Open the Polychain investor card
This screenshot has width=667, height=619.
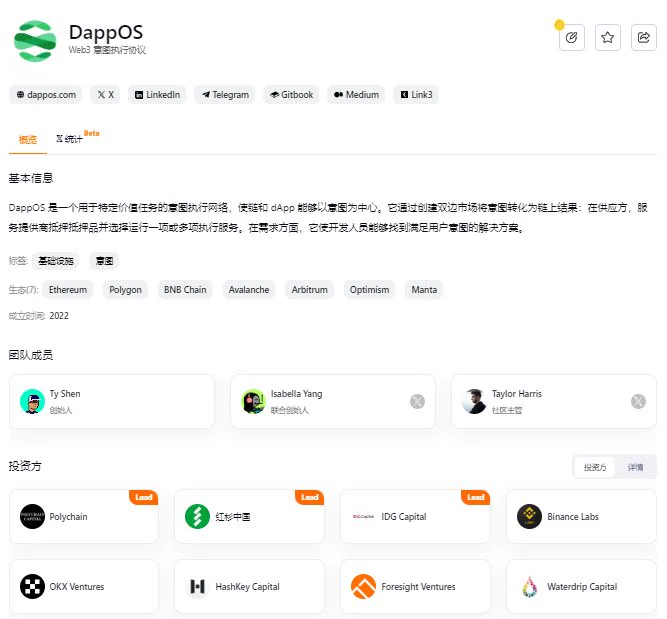(x=84, y=516)
